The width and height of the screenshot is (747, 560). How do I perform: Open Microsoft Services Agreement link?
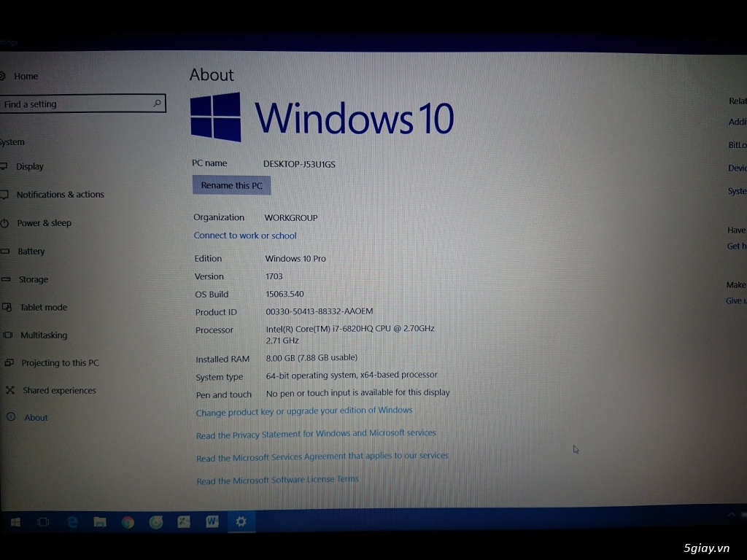pyautogui.click(x=322, y=456)
